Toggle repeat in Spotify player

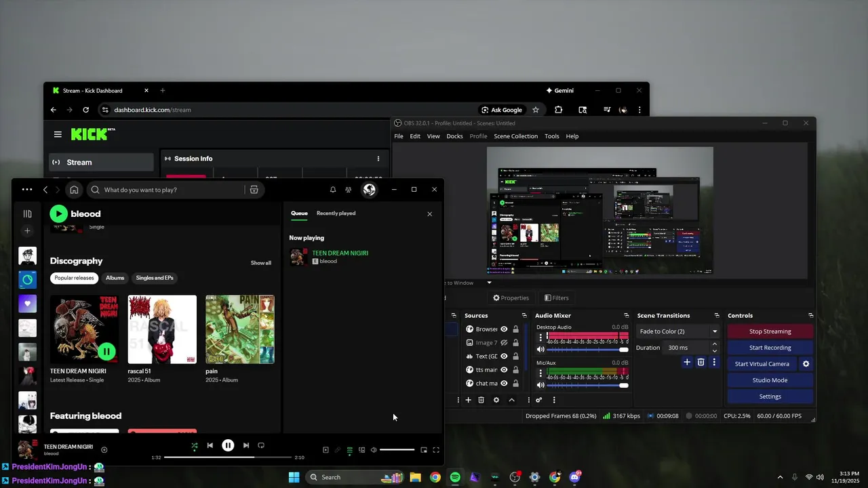[x=261, y=445]
